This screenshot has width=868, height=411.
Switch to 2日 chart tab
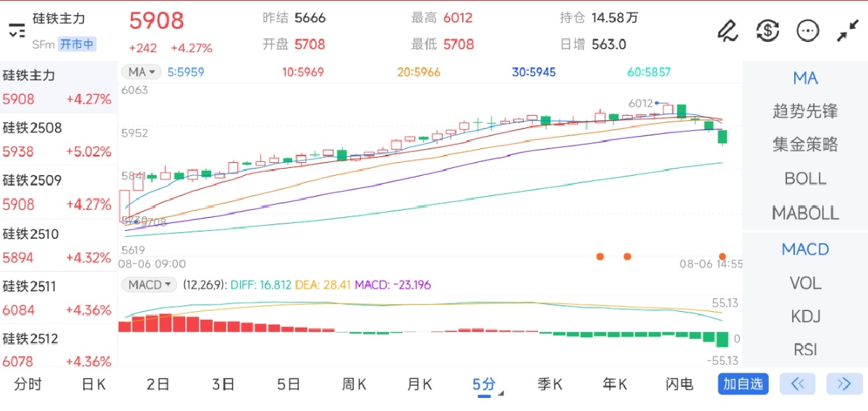158,384
